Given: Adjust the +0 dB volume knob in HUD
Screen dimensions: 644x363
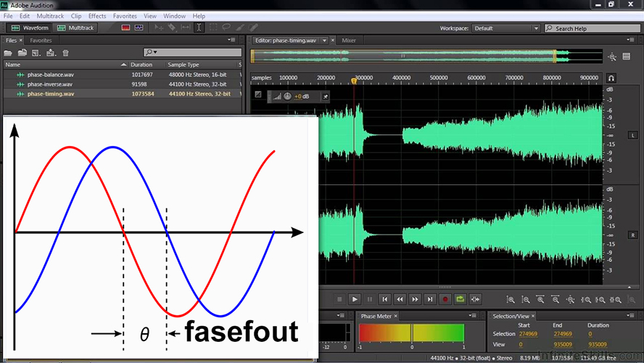Looking at the screenshot, I should [x=287, y=97].
